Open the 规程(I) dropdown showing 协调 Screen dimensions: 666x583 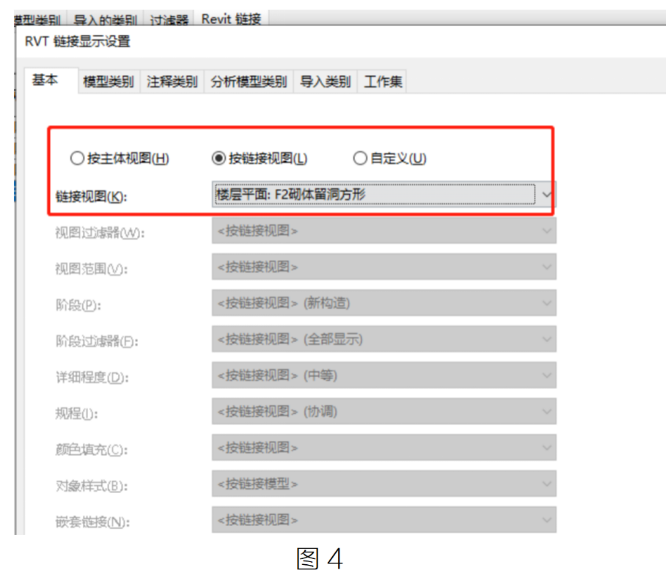384,411
